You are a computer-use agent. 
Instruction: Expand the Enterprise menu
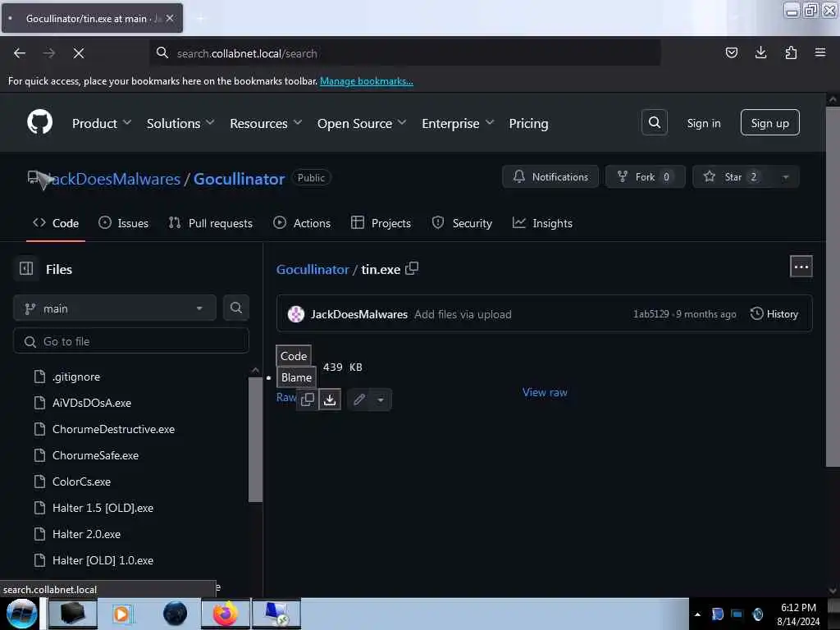(x=458, y=123)
